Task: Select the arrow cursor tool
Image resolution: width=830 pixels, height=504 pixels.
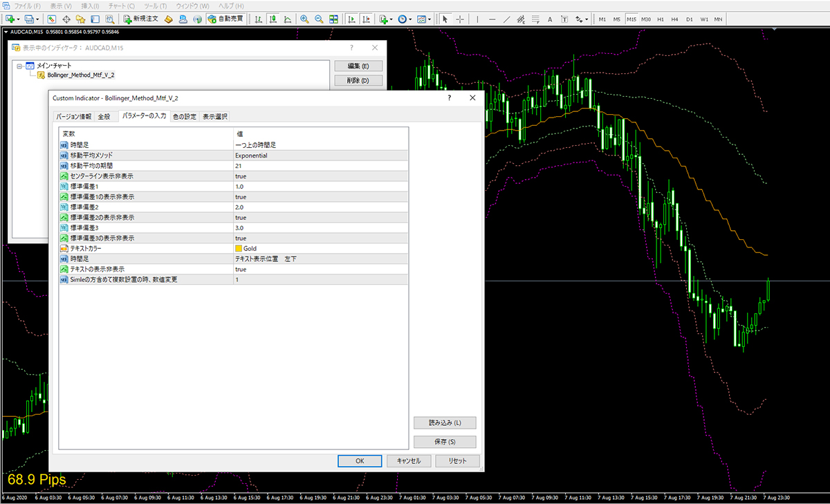Action: pyautogui.click(x=445, y=19)
